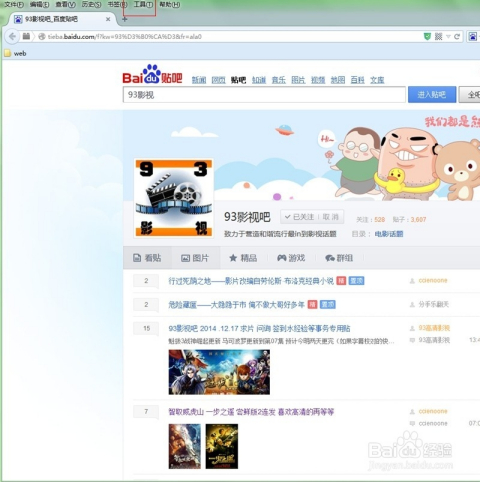
Task: Go back with the browser back arrow
Action: click(x=12, y=36)
